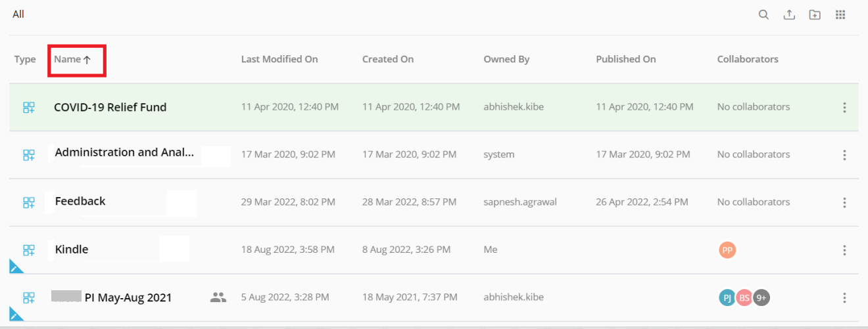Open three-dot menu for Feedback row
The image size is (868, 329).
click(x=844, y=203)
